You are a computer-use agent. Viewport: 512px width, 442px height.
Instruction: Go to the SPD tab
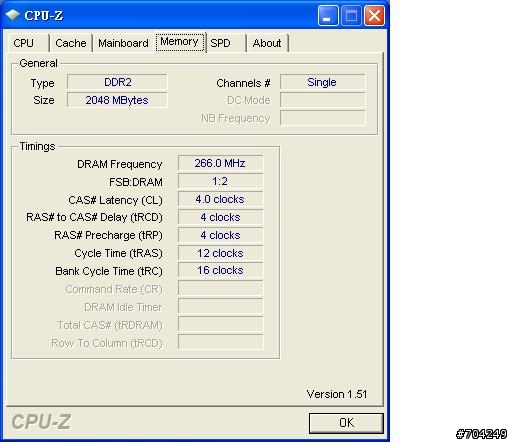(x=226, y=43)
